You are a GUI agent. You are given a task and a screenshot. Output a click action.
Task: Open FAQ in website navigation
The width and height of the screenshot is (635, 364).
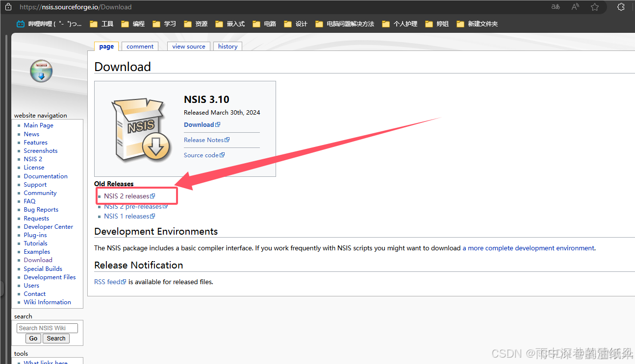pos(29,201)
